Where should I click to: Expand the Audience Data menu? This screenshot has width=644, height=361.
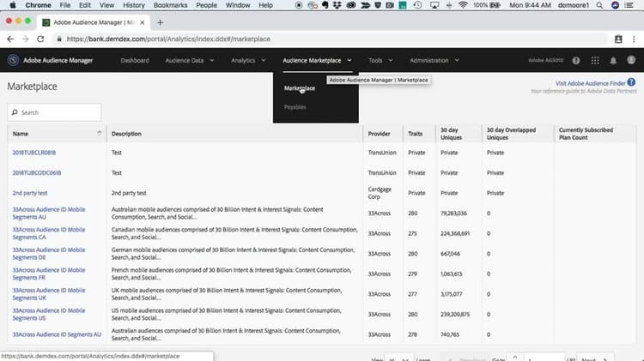pyautogui.click(x=190, y=60)
